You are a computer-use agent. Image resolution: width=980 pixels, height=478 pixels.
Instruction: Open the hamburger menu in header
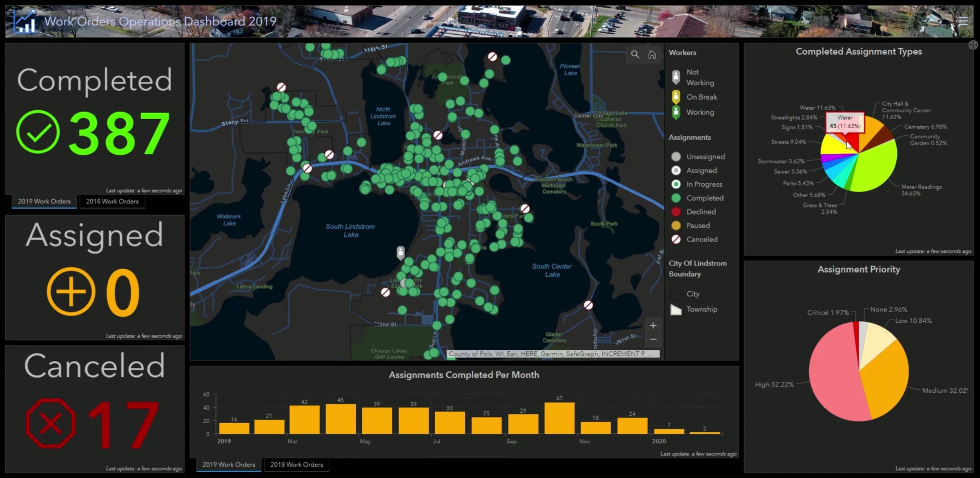963,21
